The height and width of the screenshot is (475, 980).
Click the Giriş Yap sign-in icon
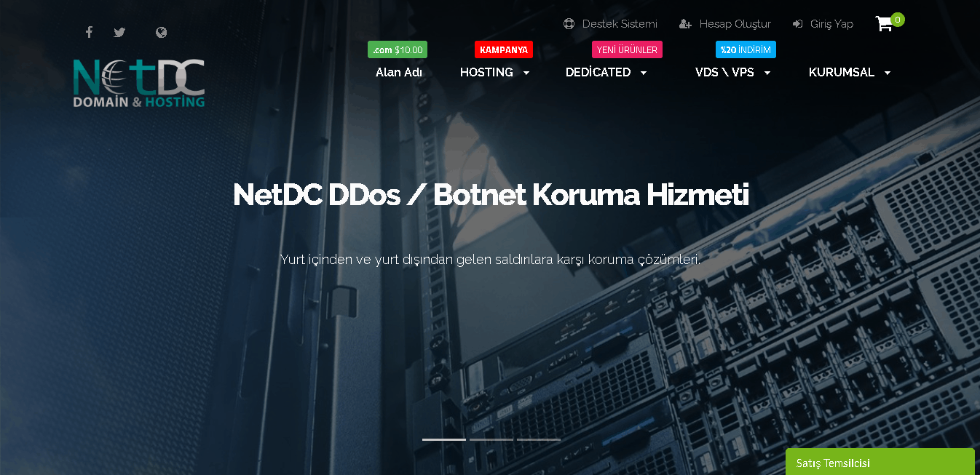[798, 24]
